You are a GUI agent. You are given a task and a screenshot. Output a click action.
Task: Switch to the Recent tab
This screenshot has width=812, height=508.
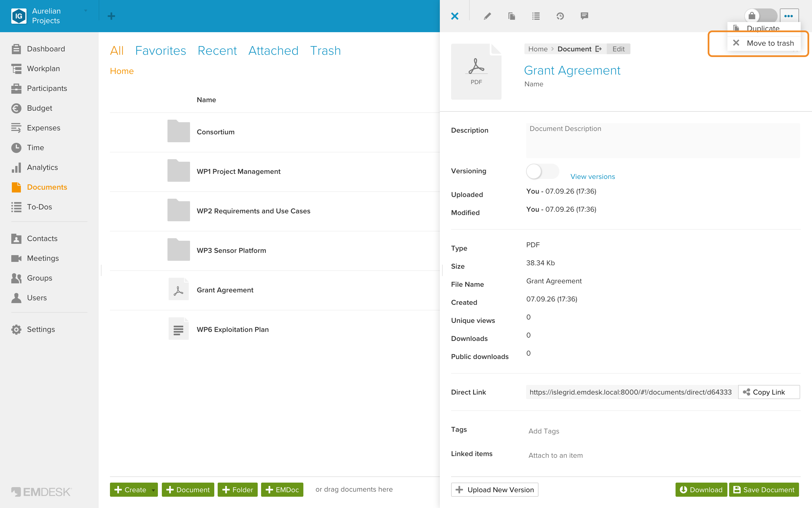point(217,51)
